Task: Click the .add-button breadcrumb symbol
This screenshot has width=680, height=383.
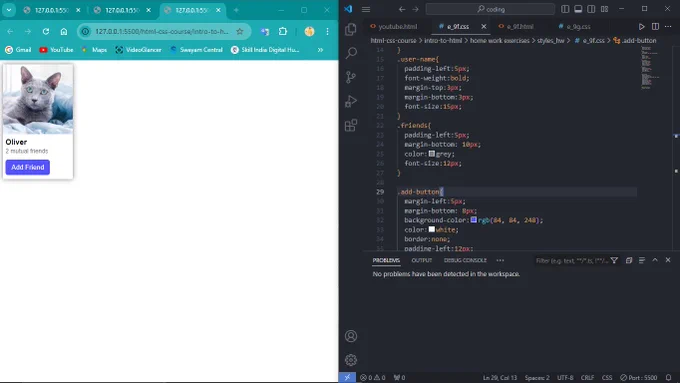Action: (x=635, y=40)
